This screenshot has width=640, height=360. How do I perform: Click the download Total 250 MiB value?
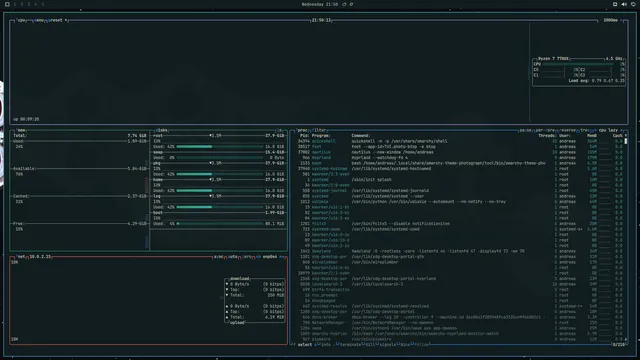point(276,295)
